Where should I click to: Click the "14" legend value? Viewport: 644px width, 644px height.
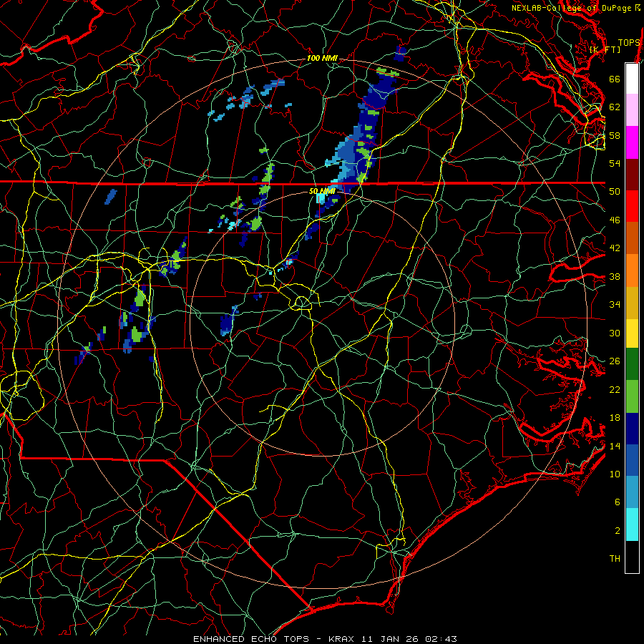point(615,447)
